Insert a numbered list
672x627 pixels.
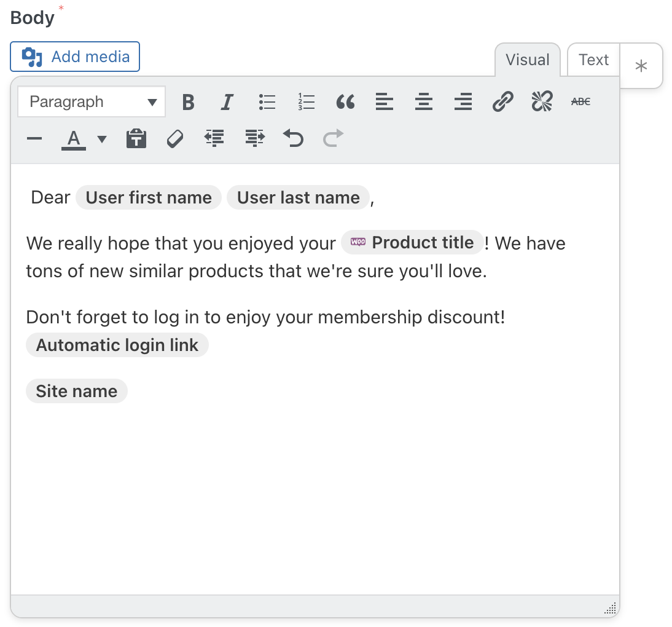pyautogui.click(x=307, y=102)
